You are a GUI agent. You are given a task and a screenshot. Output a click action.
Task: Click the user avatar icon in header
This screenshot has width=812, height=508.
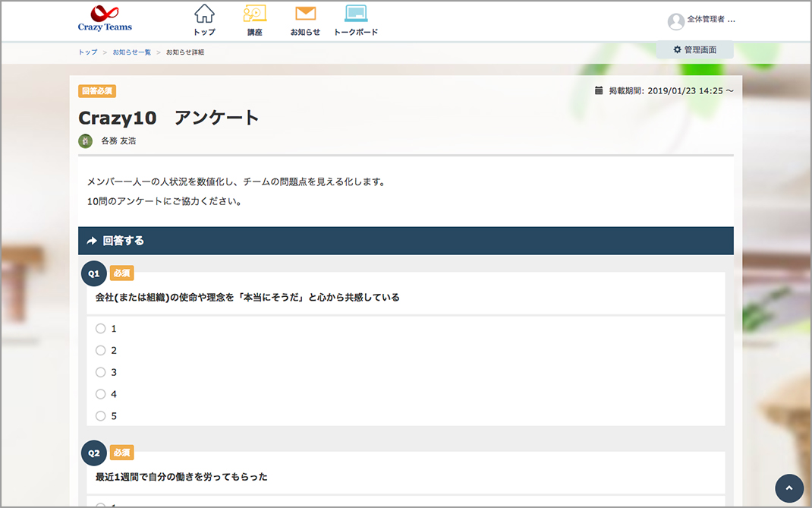pyautogui.click(x=676, y=21)
